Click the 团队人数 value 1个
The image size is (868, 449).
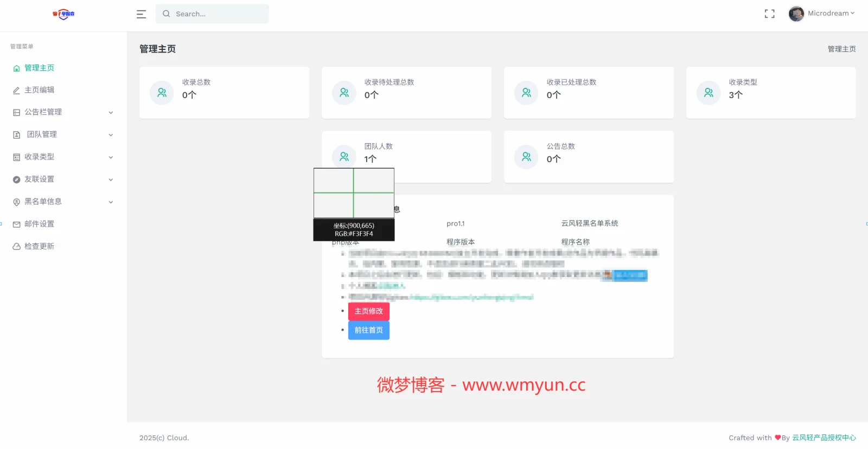click(x=370, y=159)
